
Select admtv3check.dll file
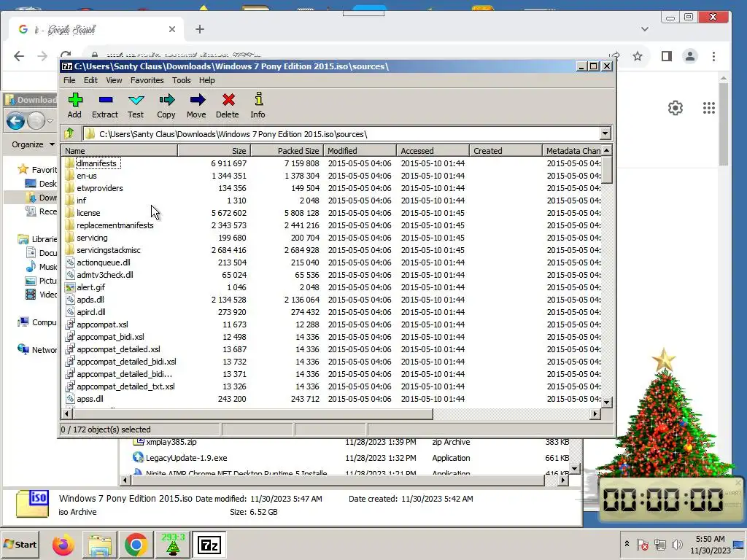coord(105,275)
